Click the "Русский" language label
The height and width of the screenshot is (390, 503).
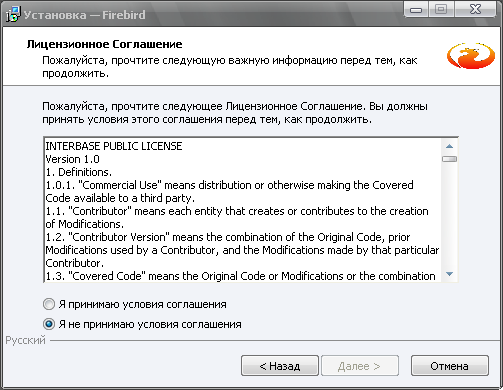pos(25,340)
